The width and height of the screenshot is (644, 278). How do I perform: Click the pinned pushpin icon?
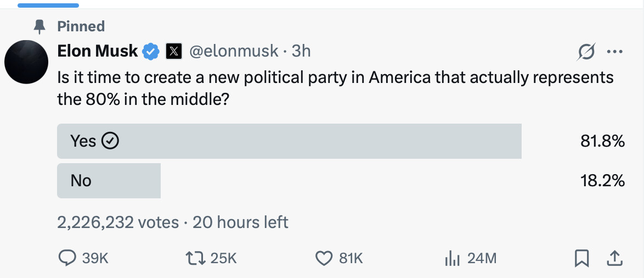click(x=39, y=26)
